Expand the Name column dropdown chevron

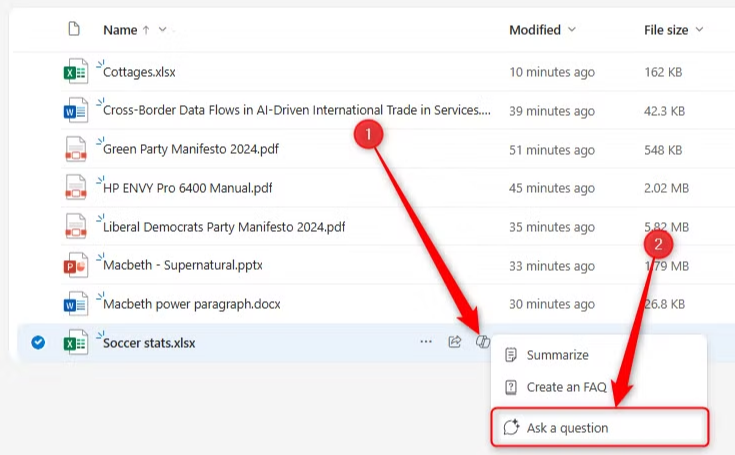tap(163, 30)
